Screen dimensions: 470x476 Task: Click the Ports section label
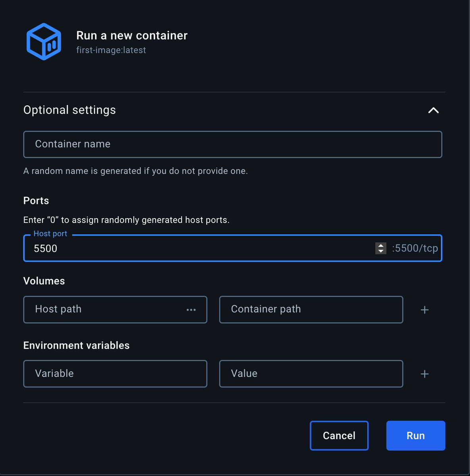[x=36, y=201]
